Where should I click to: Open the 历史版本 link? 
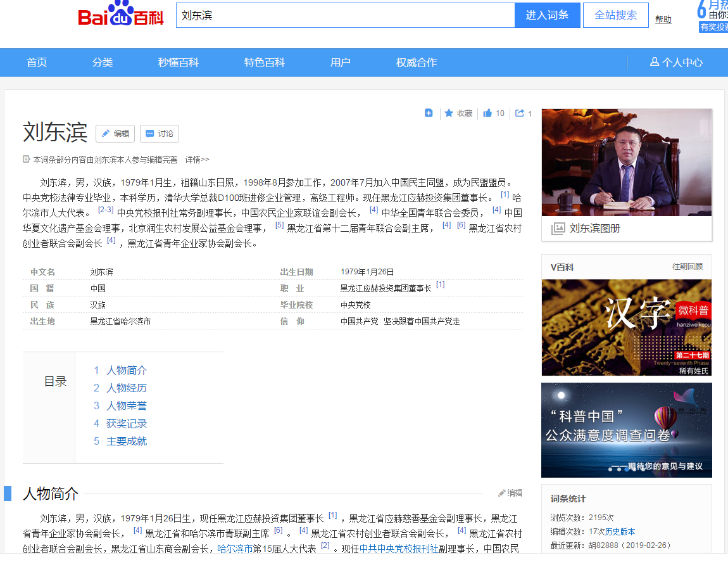(x=620, y=532)
